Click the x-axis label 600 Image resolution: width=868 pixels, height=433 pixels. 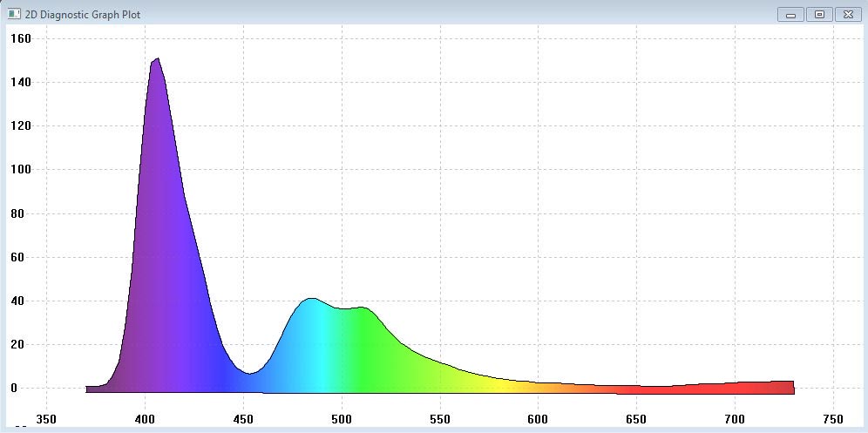[538, 418]
